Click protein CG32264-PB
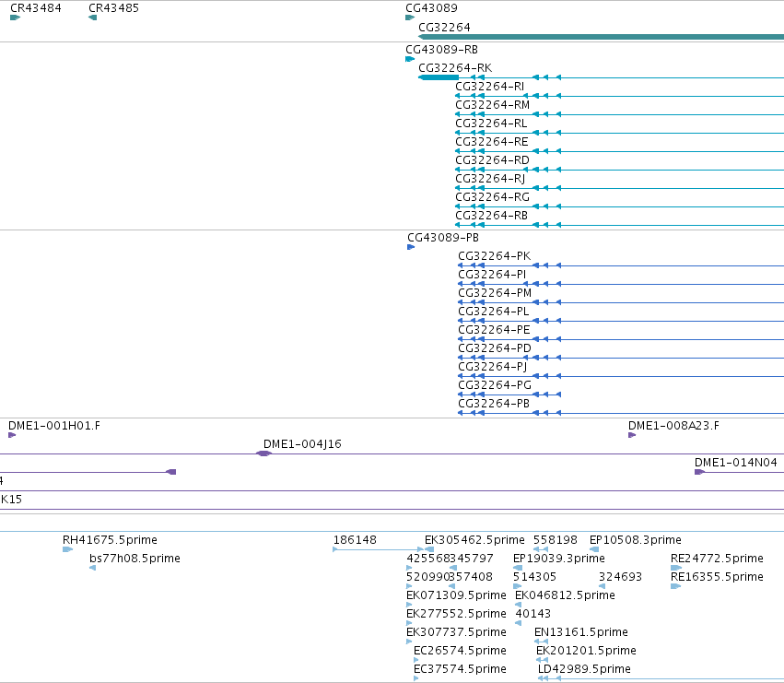Viewport: 784px width, 683px height. click(x=494, y=404)
